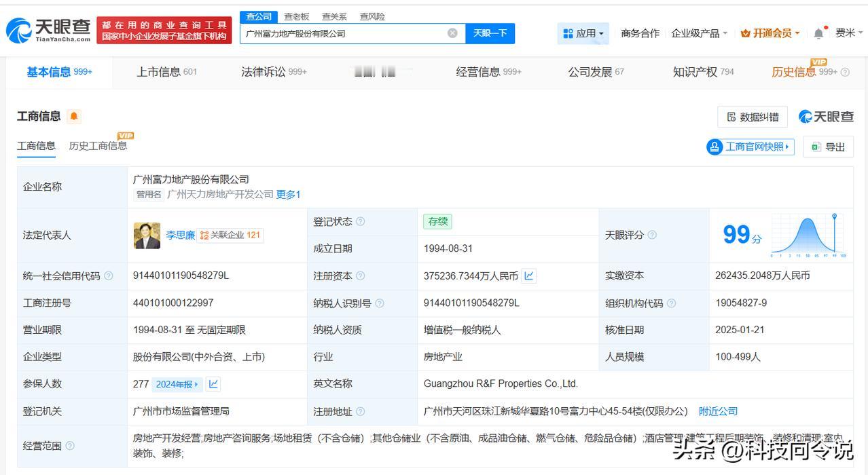Click the approval date 2025-01-21
The image size is (868, 475).
[740, 330]
